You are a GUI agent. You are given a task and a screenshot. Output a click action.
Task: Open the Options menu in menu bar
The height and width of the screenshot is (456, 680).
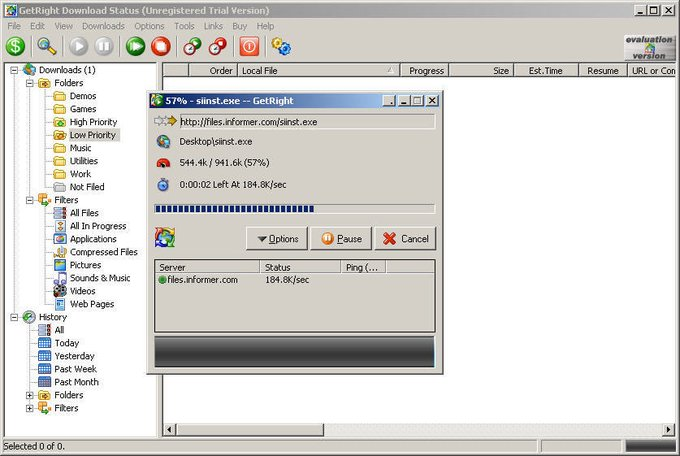pyautogui.click(x=149, y=26)
